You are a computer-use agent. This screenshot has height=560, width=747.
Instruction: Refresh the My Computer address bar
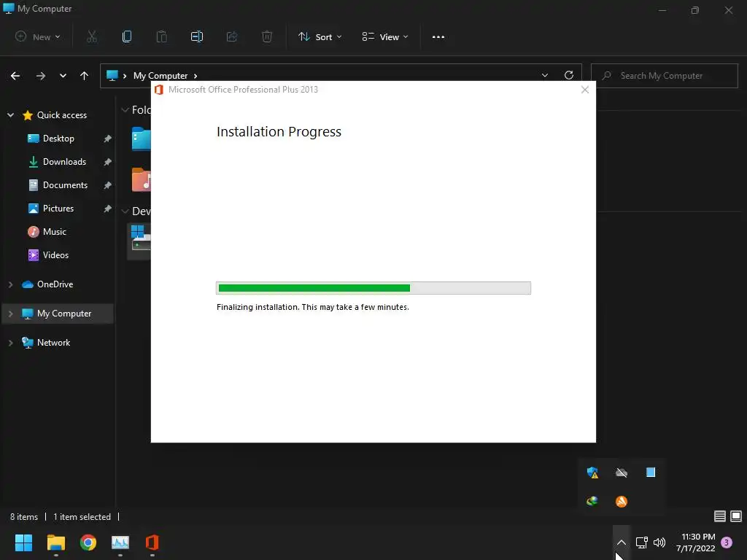[x=569, y=75]
